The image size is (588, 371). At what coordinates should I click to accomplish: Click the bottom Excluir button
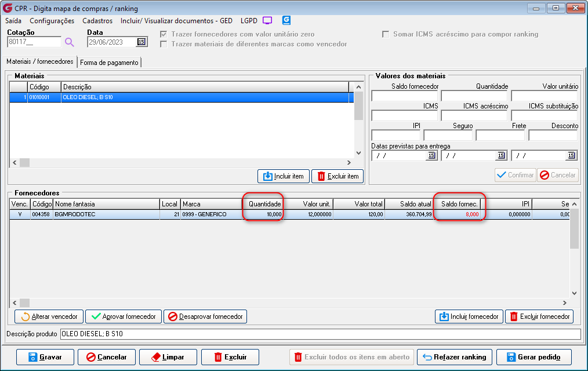click(230, 357)
